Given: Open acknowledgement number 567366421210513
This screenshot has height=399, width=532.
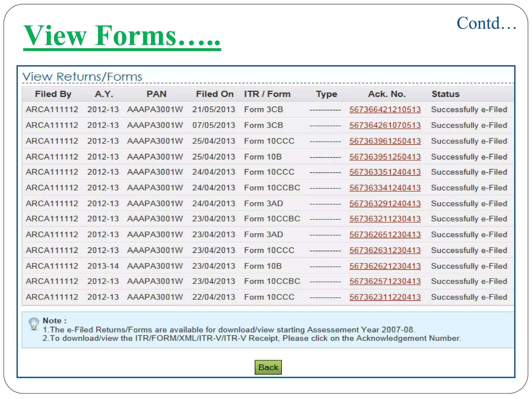Looking at the screenshot, I should (x=385, y=110).
